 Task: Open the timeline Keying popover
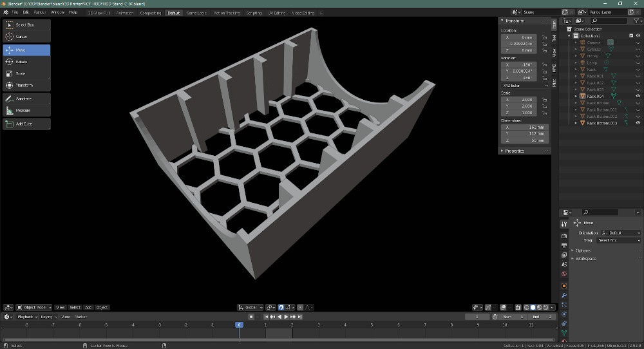48,317
